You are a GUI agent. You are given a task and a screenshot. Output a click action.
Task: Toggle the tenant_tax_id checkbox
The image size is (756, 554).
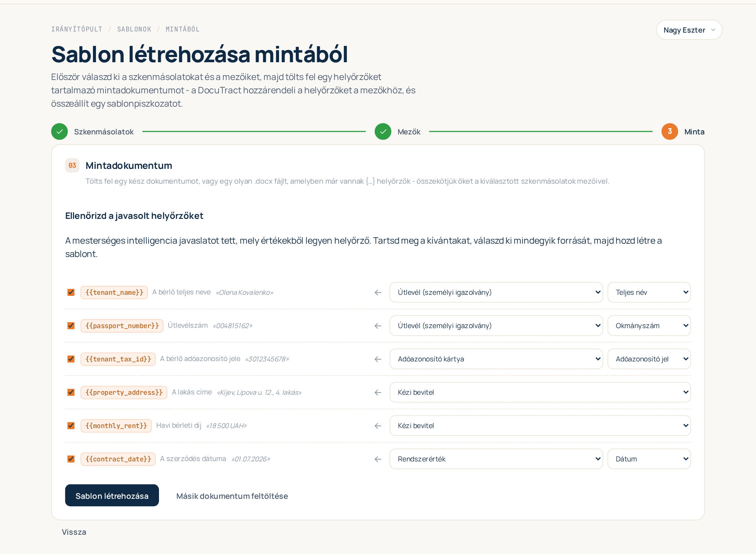click(x=71, y=359)
